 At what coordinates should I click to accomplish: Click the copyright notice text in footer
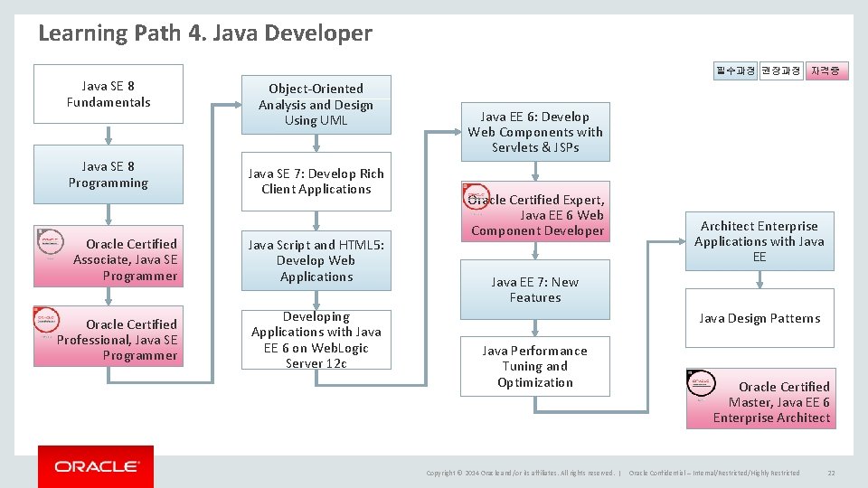pos(520,473)
